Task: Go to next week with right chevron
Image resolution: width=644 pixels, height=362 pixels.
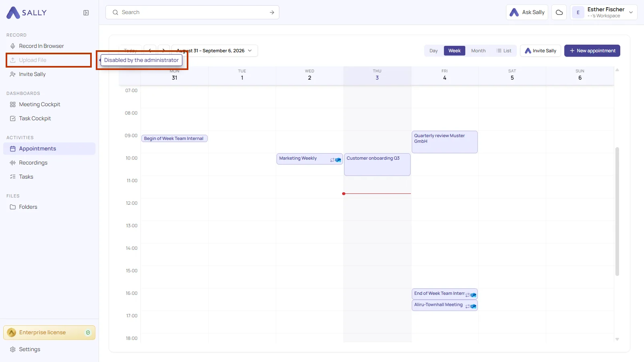Action: [164, 50]
